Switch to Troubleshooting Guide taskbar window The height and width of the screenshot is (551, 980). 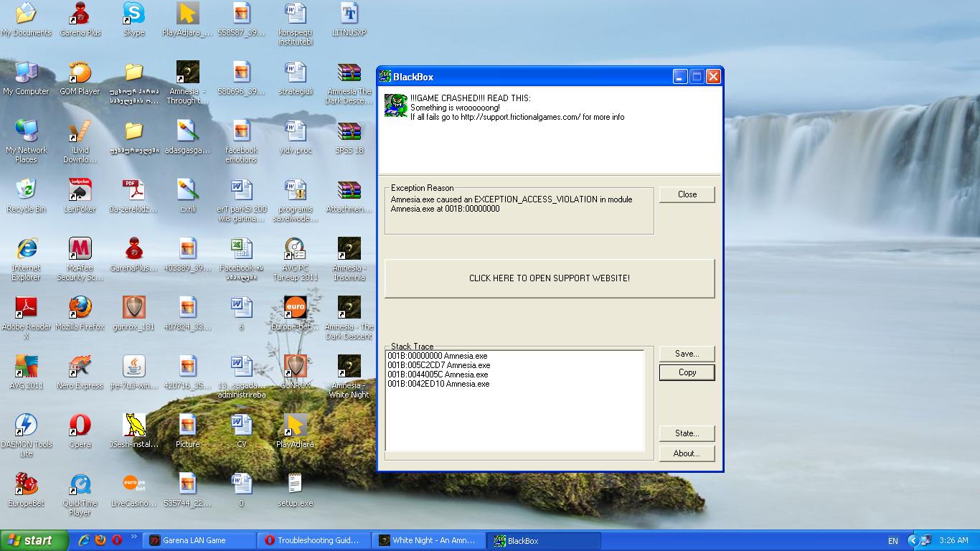pyautogui.click(x=316, y=541)
